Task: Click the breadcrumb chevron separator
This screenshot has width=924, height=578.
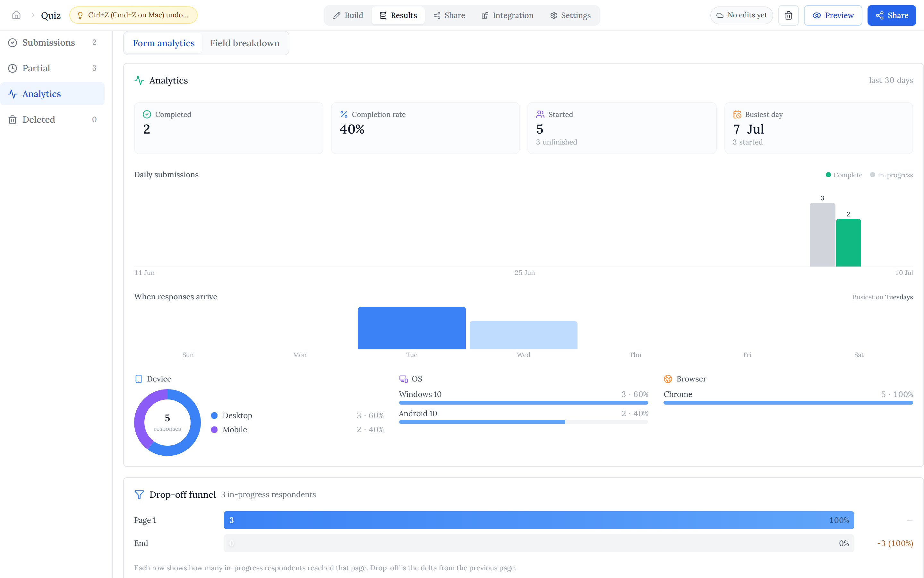Action: (x=33, y=15)
